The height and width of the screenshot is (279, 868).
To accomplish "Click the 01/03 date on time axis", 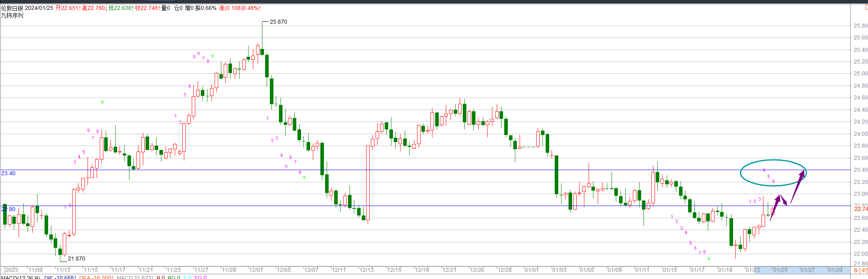I will coord(559,270).
